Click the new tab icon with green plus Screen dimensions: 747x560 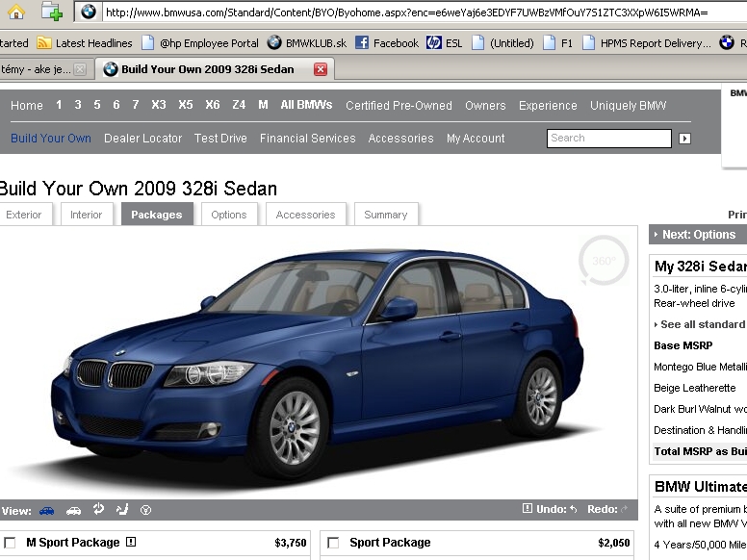(51, 12)
